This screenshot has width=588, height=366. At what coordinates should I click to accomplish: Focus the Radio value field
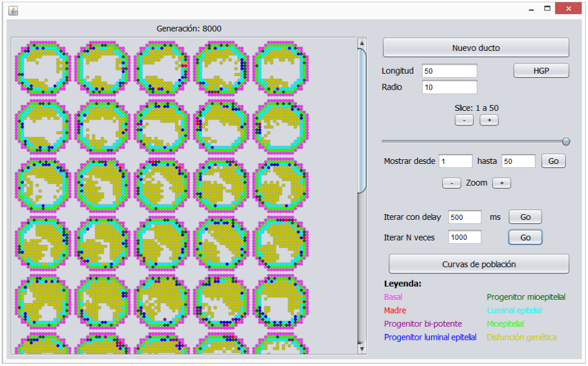pyautogui.click(x=449, y=87)
